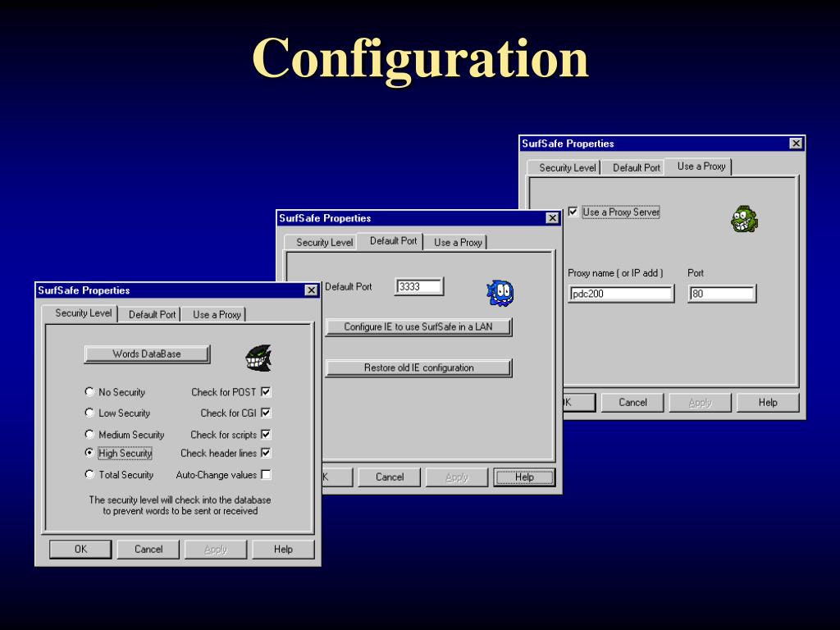Close the proxy SurfSafe Properties window

point(796,143)
